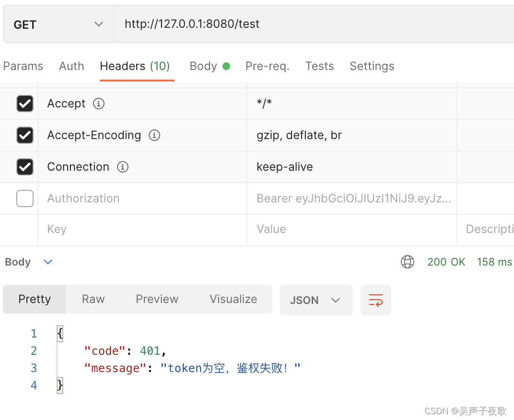Show info for Accept-Encoding header

tap(154, 135)
